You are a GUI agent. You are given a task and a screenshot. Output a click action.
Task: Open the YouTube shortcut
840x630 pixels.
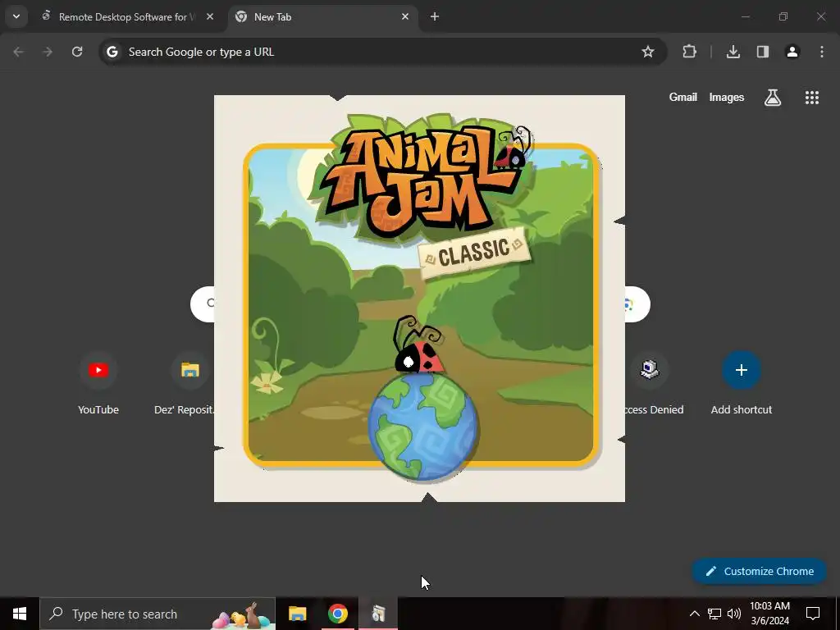[98, 384]
